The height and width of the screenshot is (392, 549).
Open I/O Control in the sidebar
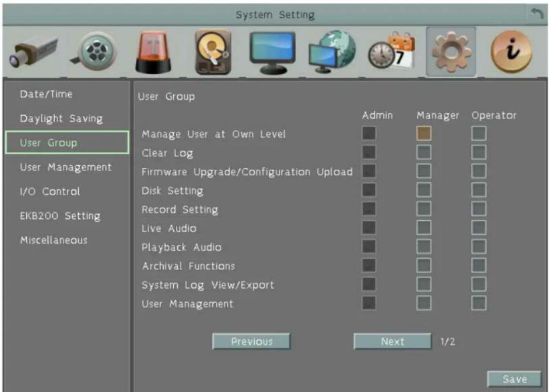[x=50, y=191]
